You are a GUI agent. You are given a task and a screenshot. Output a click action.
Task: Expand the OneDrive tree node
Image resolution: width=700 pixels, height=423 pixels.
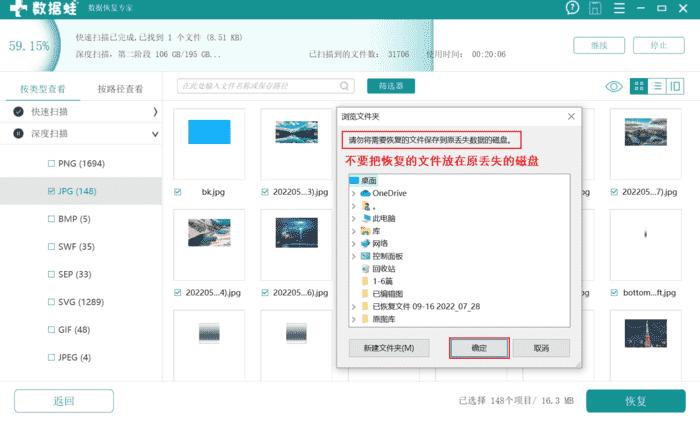[354, 193]
